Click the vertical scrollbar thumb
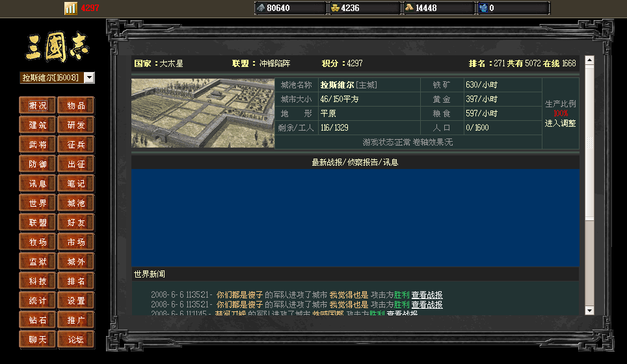The width and height of the screenshot is (627, 364). tap(589, 142)
